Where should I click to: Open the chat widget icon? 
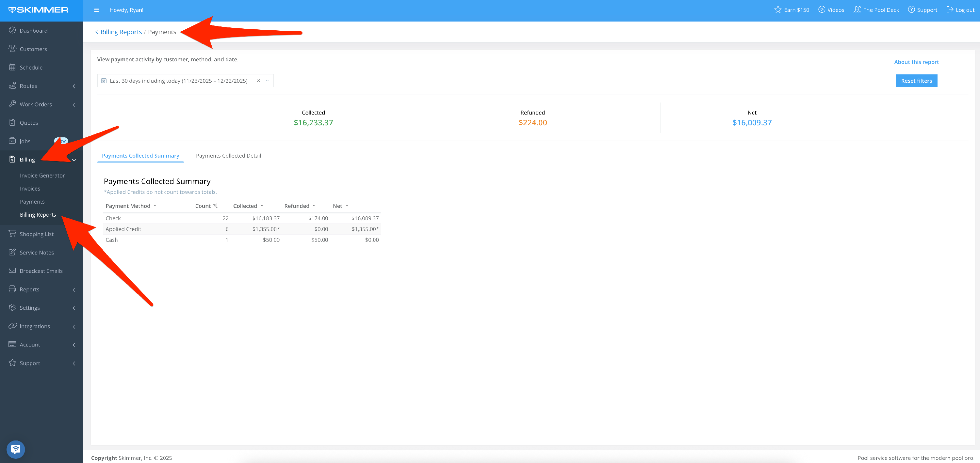click(x=16, y=449)
